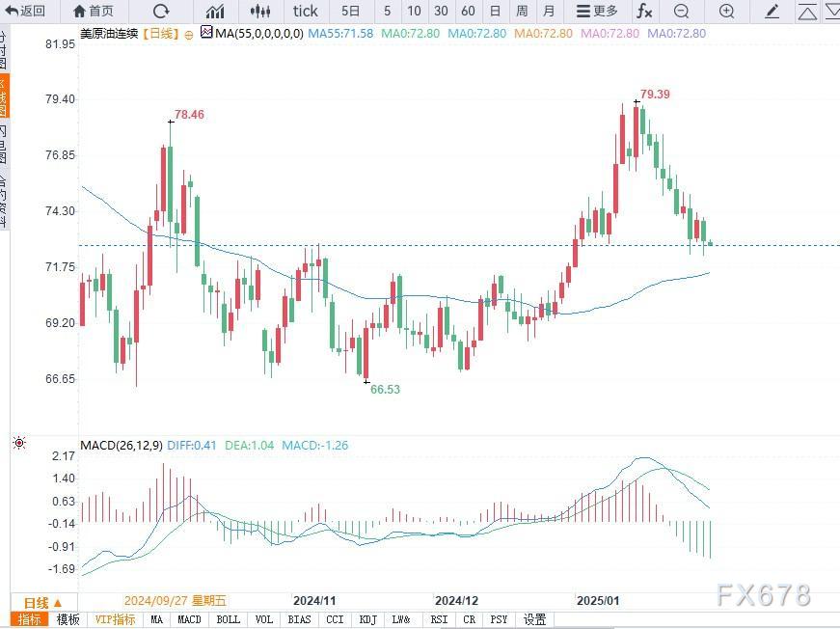Click the 返回 back link
The width and height of the screenshot is (840, 629).
[25, 12]
